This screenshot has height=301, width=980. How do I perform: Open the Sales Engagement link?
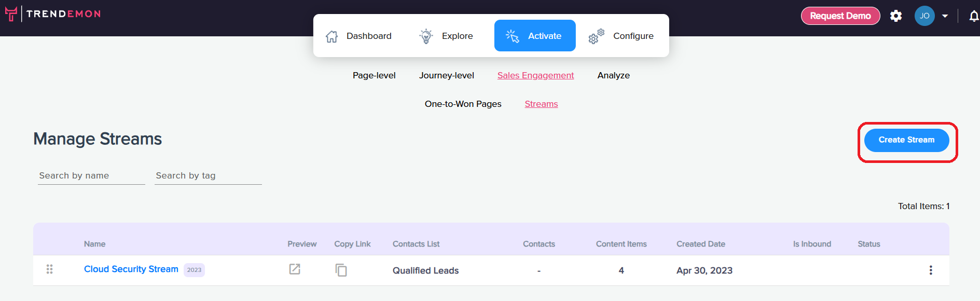tap(535, 75)
